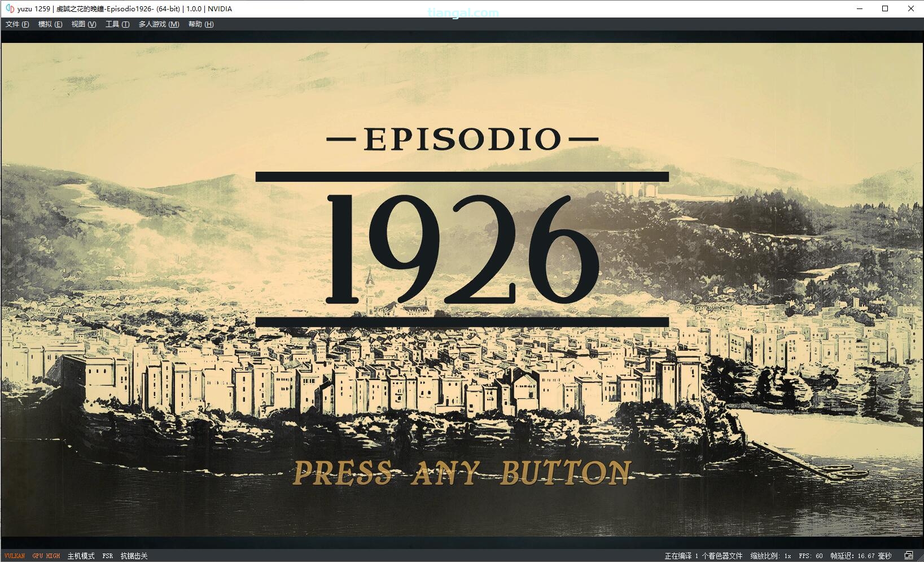Toggle the VULKAN graphics API button
The width and height of the screenshot is (924, 562).
click(x=15, y=556)
